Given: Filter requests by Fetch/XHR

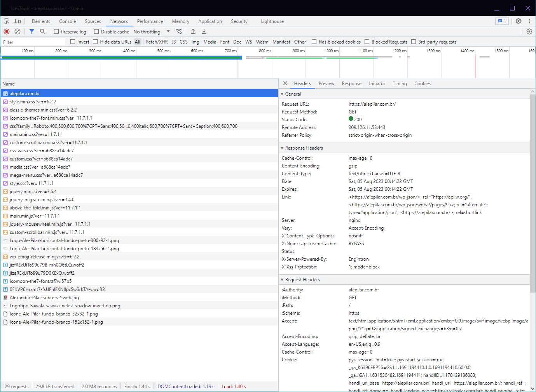Looking at the screenshot, I should click(x=157, y=42).
